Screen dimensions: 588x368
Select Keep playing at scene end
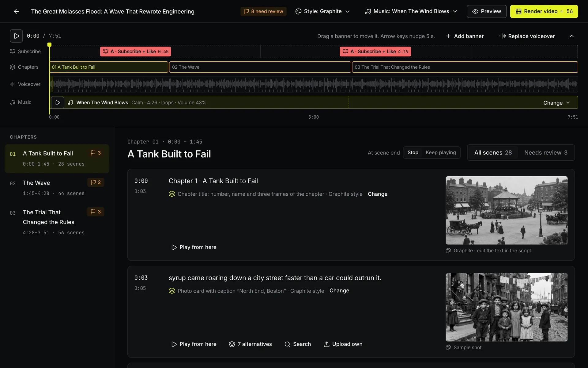(441, 152)
